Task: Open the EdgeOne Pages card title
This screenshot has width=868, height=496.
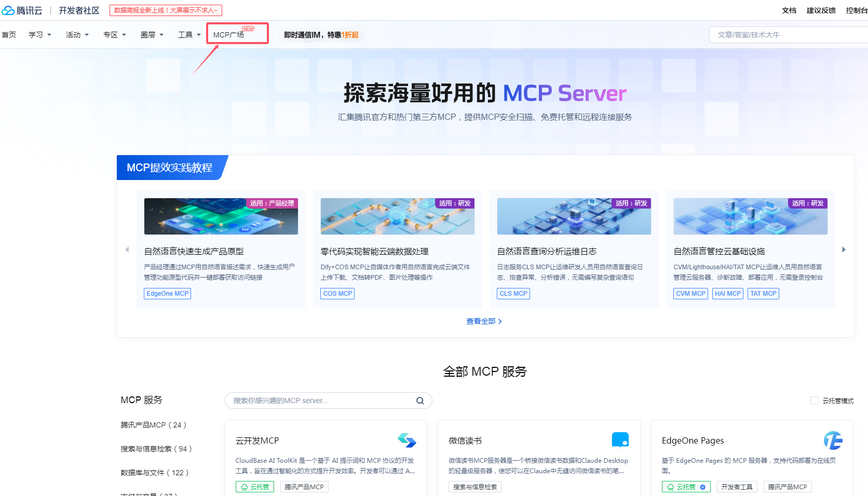Action: [x=693, y=440]
